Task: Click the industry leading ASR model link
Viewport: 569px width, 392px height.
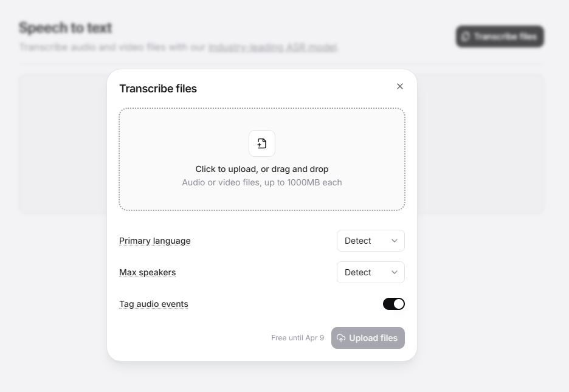Action: tap(273, 47)
